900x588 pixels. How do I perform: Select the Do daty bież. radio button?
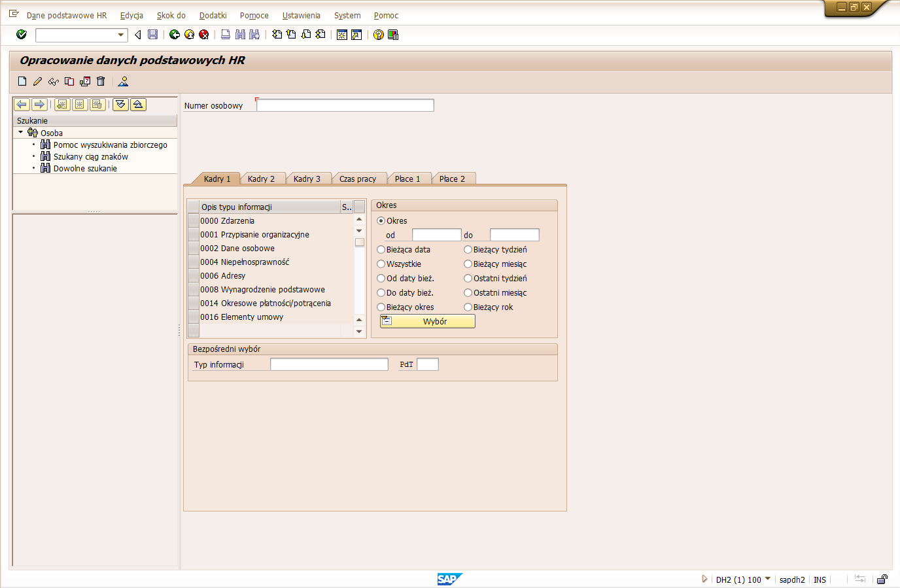(381, 293)
